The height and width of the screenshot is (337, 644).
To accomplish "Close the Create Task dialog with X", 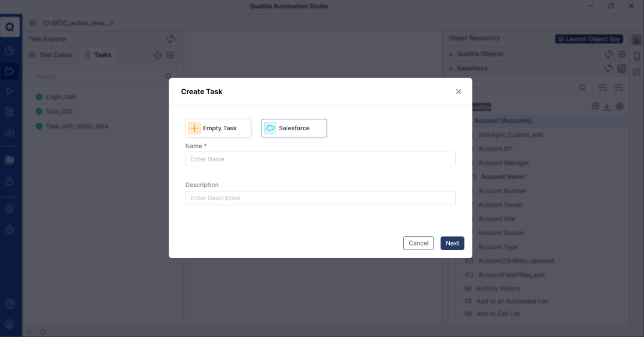I will coord(459,91).
